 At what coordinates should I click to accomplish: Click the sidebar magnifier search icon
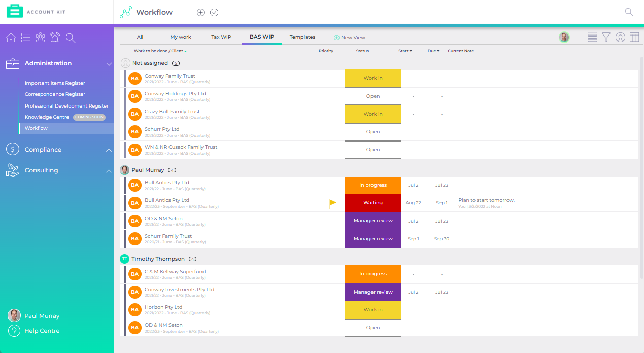[71, 38]
